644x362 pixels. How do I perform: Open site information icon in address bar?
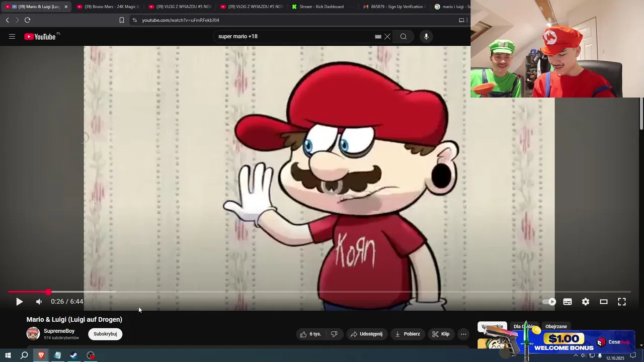tap(134, 20)
